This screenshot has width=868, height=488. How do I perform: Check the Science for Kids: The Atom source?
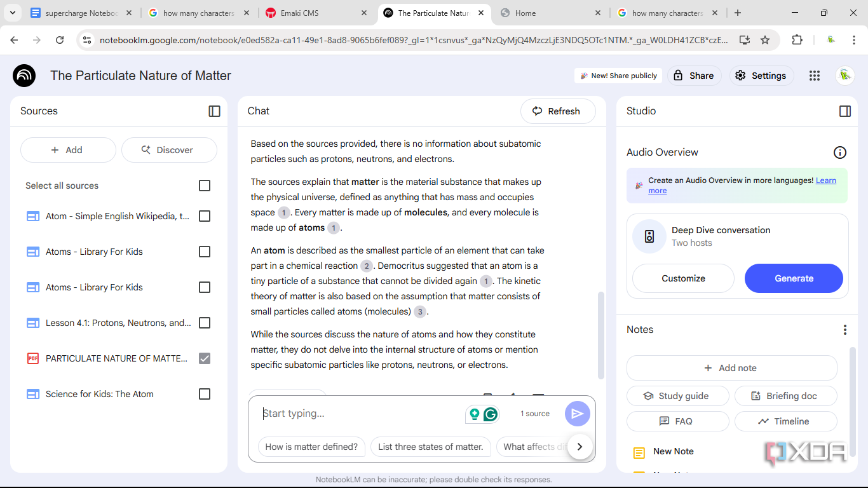[205, 394]
